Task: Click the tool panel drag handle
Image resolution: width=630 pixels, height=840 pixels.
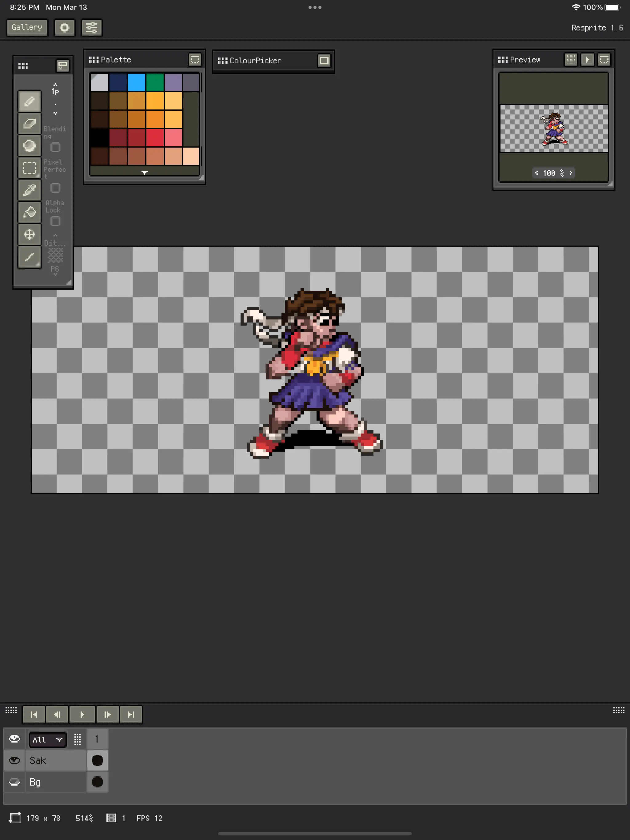Action: coord(23,66)
